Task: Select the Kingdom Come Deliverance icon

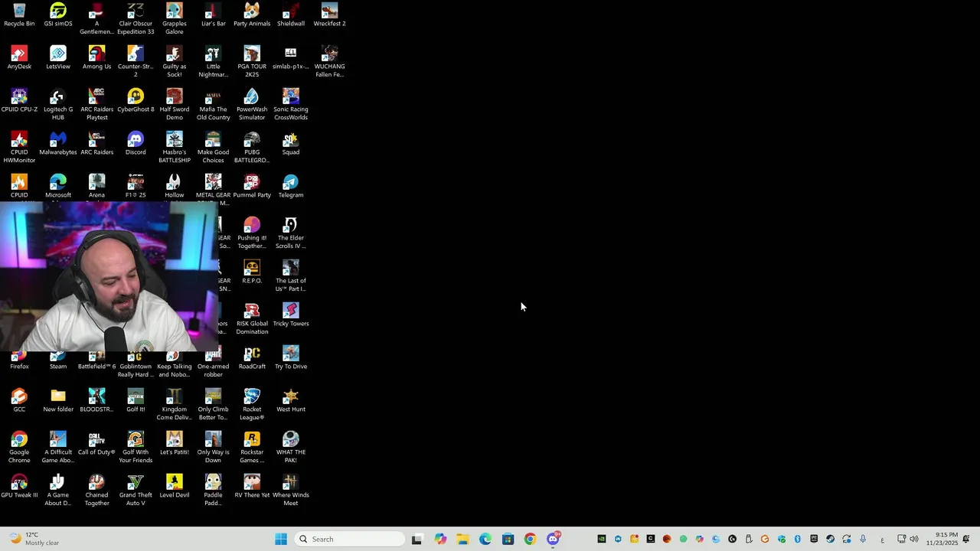Action: tap(175, 404)
